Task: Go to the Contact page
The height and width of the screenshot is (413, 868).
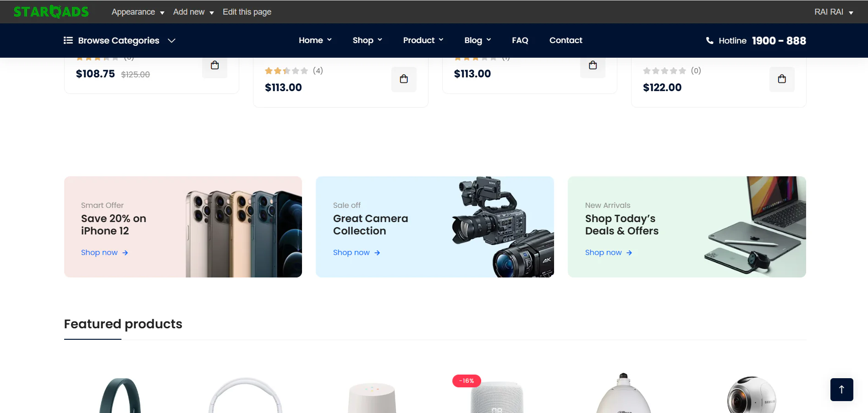Action: 566,40
